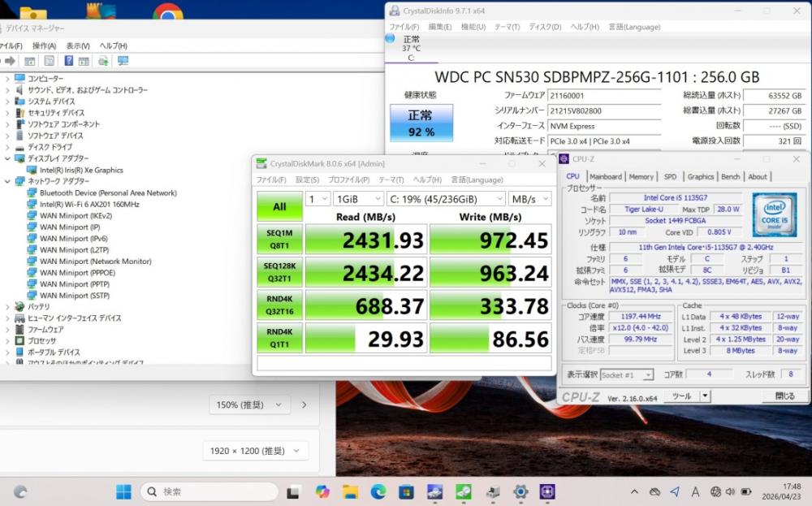Screen dimensions: 812x506
Task: Switch to CrystalDiskMark taskbar icon
Action: click(463, 491)
